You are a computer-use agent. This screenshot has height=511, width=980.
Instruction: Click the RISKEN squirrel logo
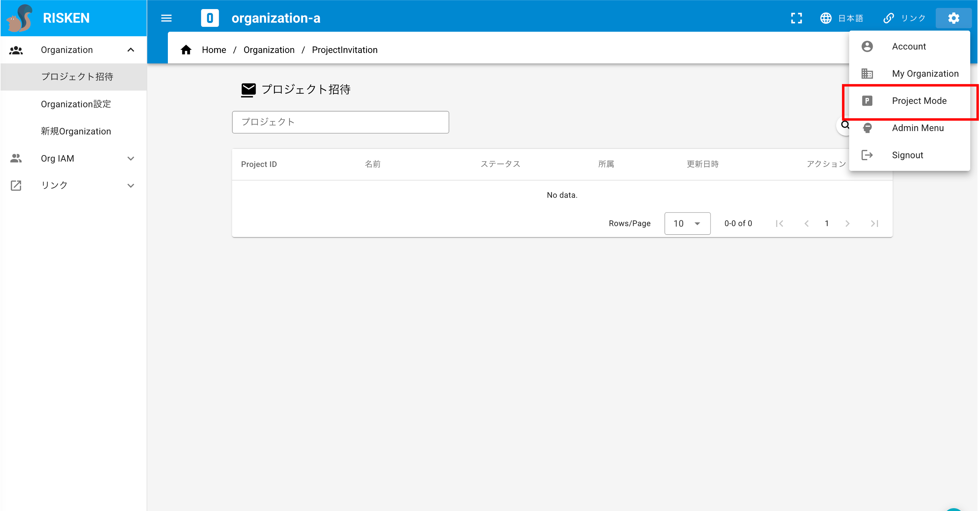tap(20, 18)
